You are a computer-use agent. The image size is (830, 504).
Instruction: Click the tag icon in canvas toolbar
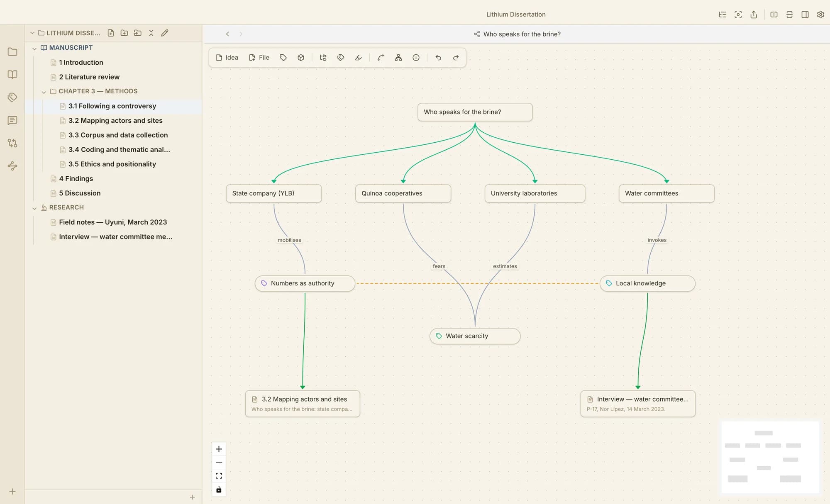(x=283, y=58)
